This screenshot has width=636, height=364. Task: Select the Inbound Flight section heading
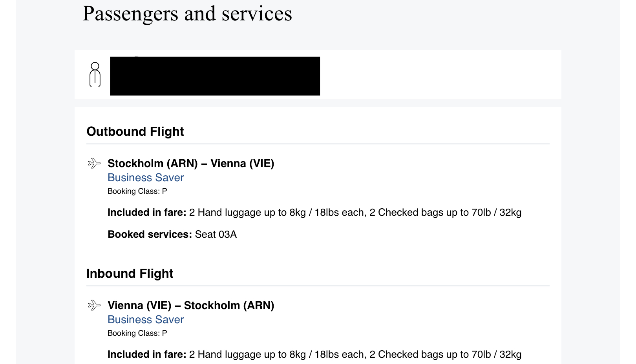[130, 273]
